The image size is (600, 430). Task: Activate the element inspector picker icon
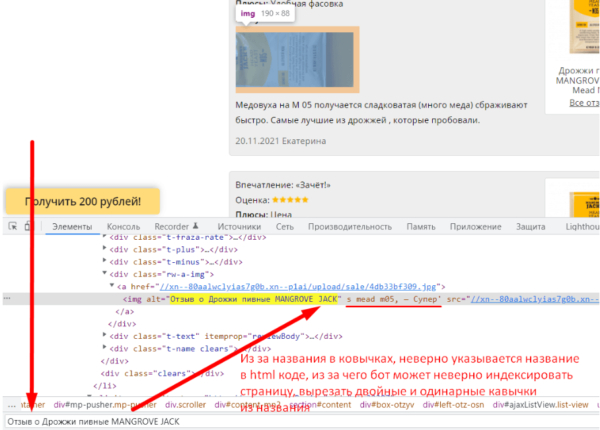[x=13, y=226]
